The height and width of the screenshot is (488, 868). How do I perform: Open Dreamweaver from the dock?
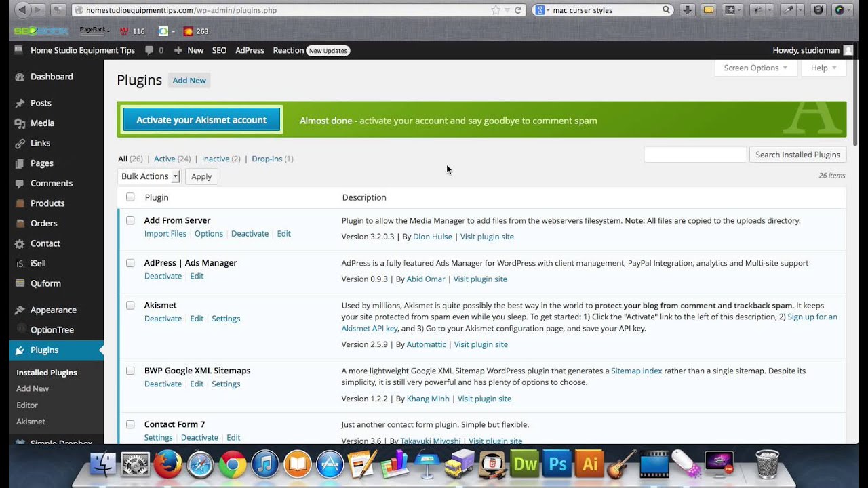(525, 464)
